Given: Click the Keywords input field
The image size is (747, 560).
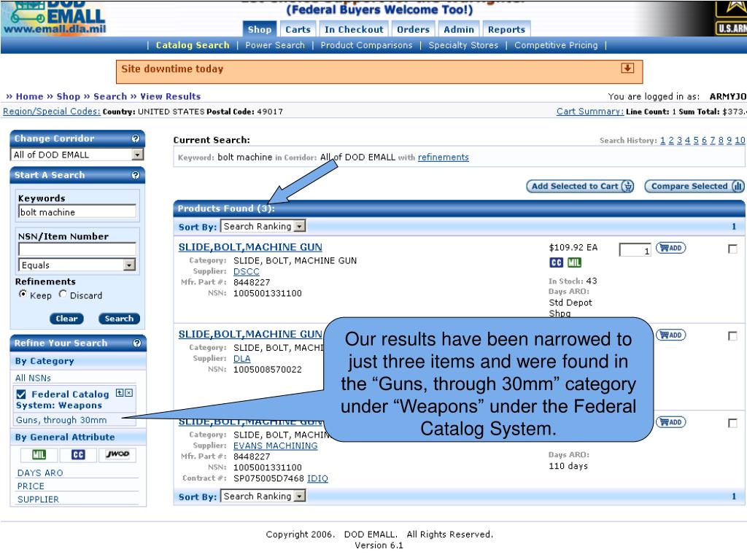Looking at the screenshot, I should [x=77, y=212].
